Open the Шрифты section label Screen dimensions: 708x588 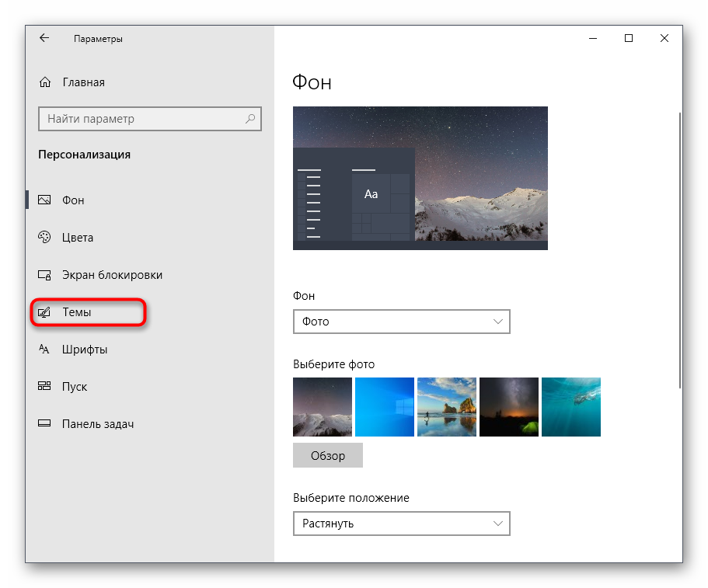pyautogui.click(x=85, y=350)
